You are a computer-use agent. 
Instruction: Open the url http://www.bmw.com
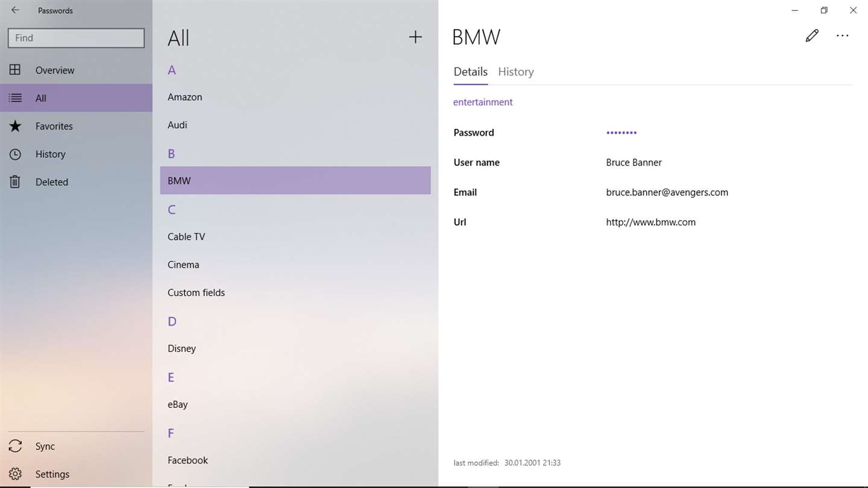(650, 222)
